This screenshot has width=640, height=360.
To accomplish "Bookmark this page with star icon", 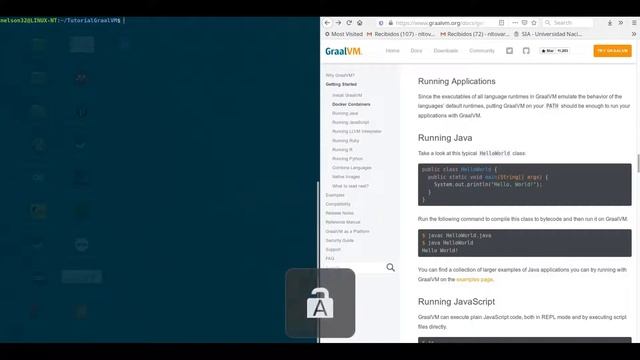I will (534, 23).
